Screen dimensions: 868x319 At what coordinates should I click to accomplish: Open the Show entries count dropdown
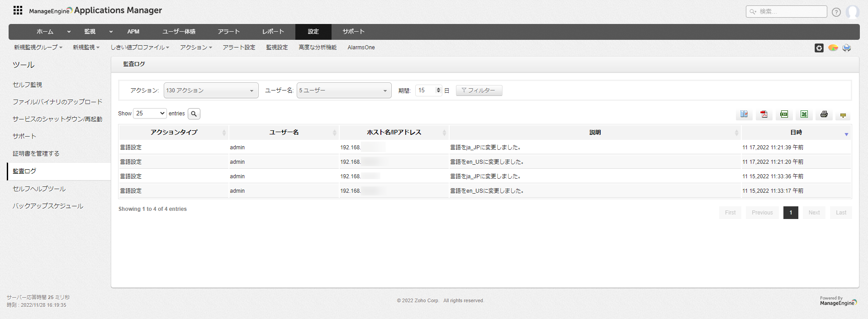point(150,114)
